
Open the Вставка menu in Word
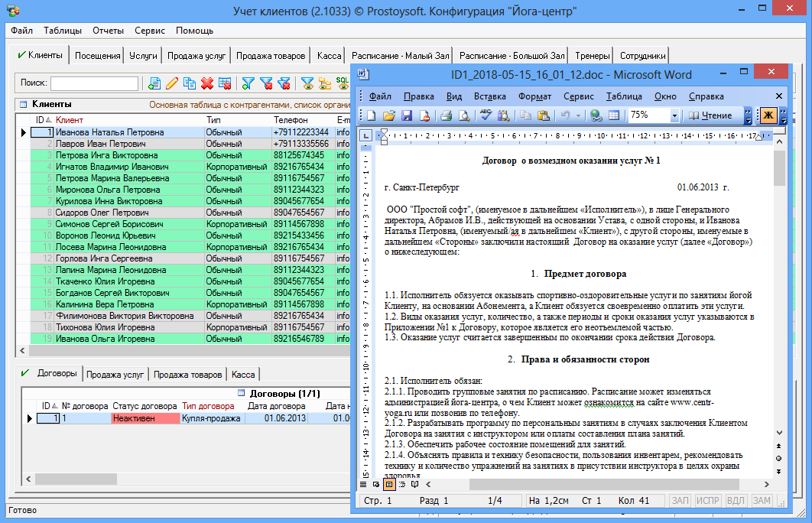pyautogui.click(x=490, y=96)
